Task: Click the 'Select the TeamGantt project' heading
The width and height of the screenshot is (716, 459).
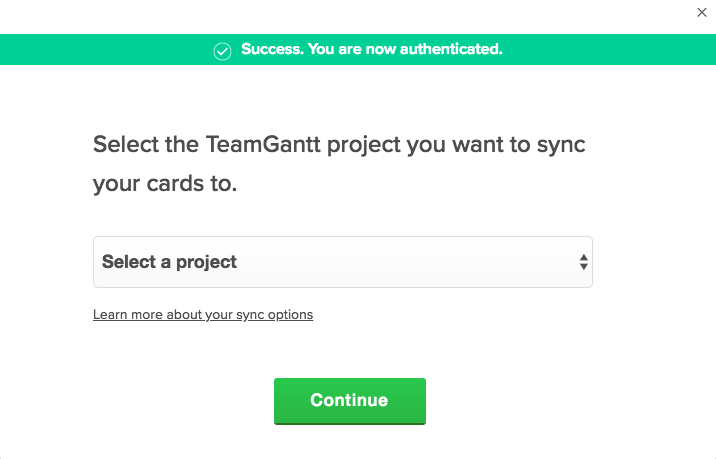Action: [339, 143]
